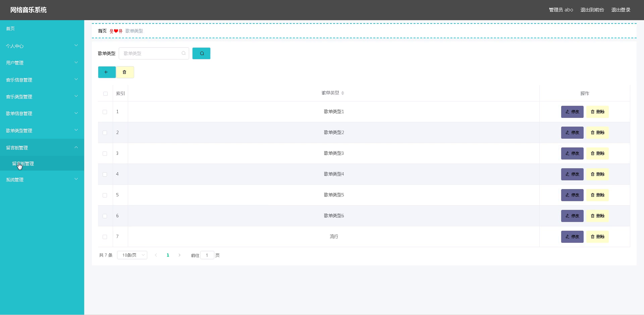Click 首页 in the breadcrumb
Screen dimensions: 644x315
point(102,31)
